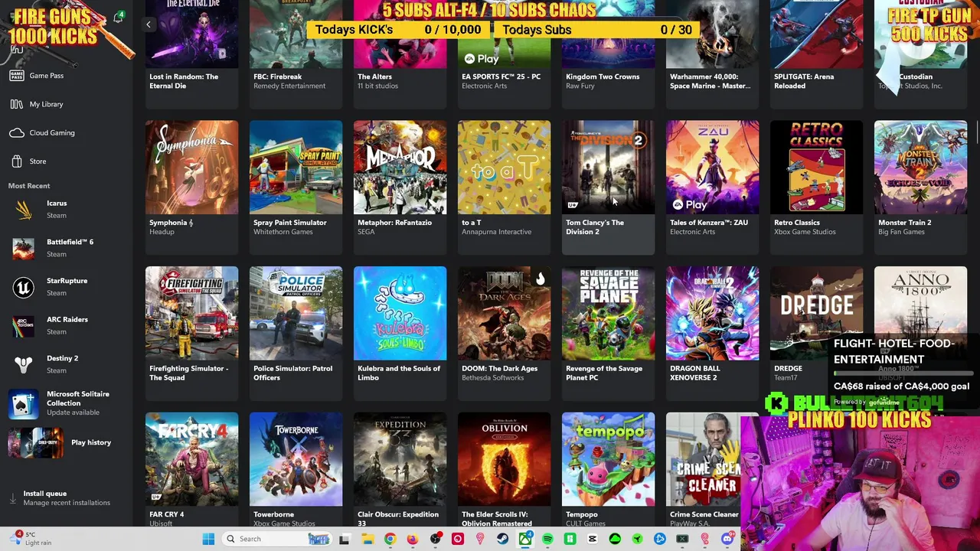The width and height of the screenshot is (980, 551).
Task: Click the Cloud Gaming cloud icon
Action: click(17, 132)
